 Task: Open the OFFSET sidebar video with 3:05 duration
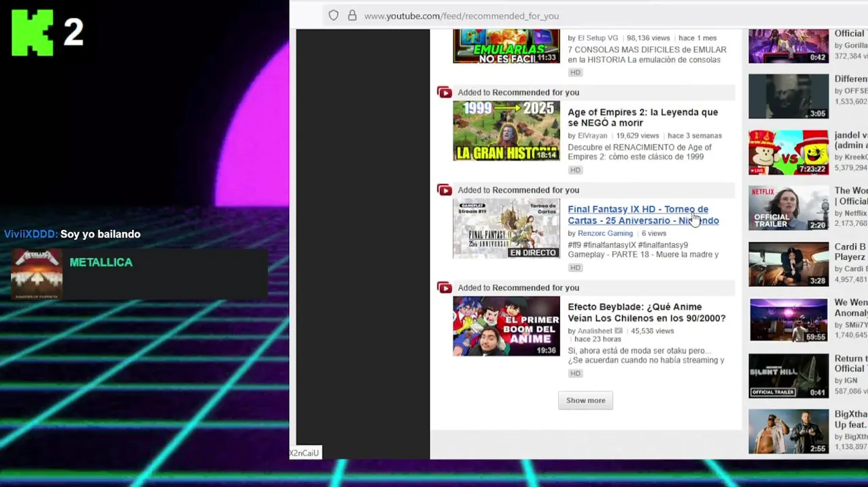pyautogui.click(x=788, y=97)
